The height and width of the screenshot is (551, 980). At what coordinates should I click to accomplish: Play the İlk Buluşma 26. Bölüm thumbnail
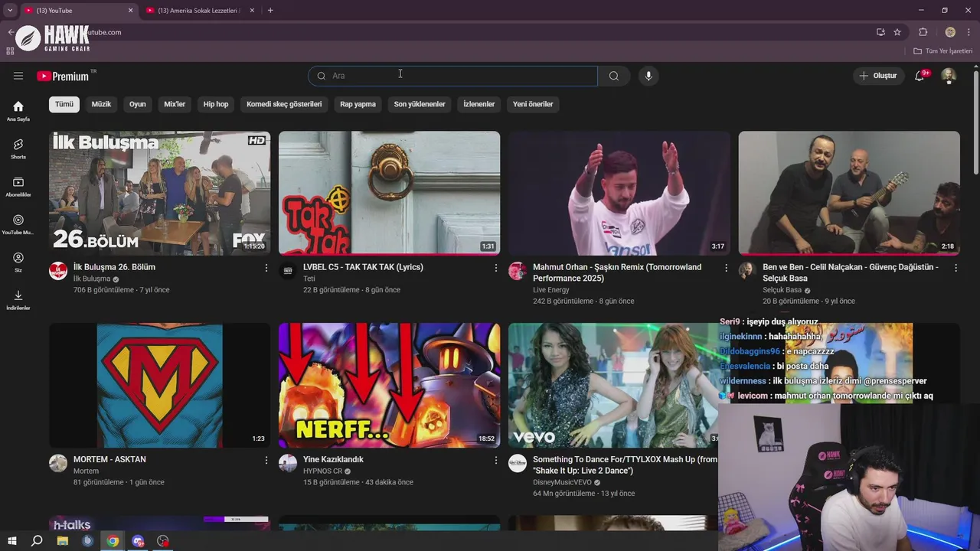(x=160, y=193)
